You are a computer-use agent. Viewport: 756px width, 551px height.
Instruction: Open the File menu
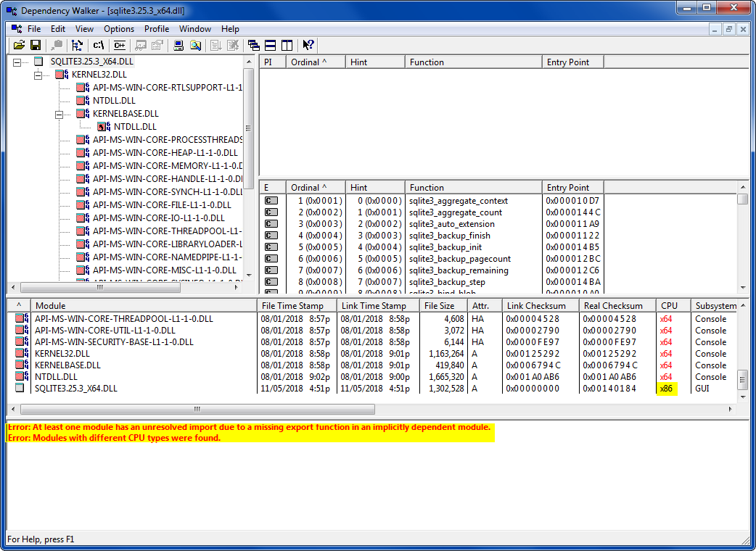click(x=34, y=29)
